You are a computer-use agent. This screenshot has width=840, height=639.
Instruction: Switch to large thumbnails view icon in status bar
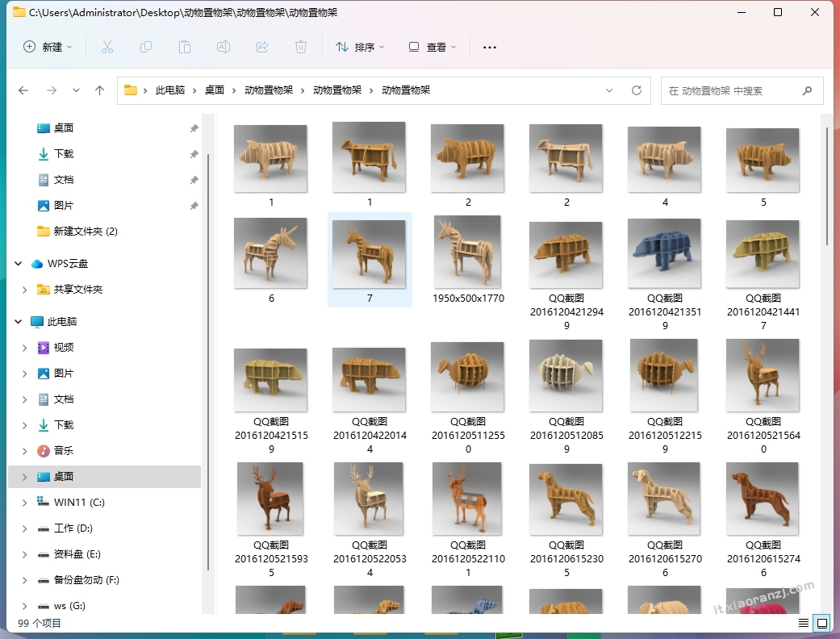821,623
